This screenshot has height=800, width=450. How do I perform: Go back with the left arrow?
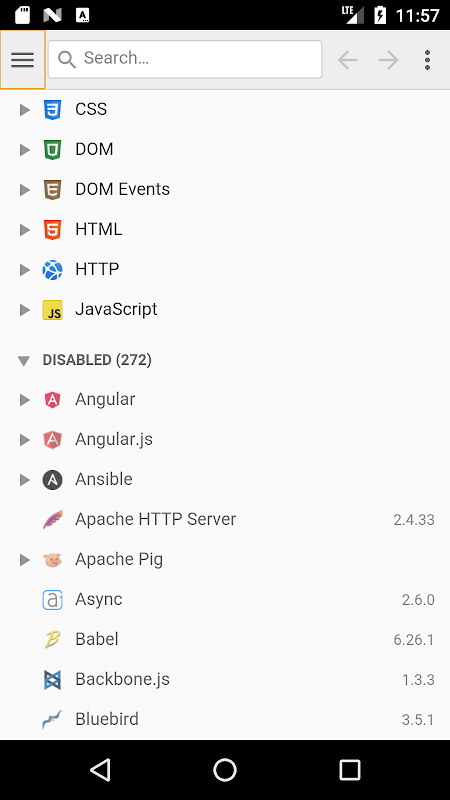coord(347,60)
